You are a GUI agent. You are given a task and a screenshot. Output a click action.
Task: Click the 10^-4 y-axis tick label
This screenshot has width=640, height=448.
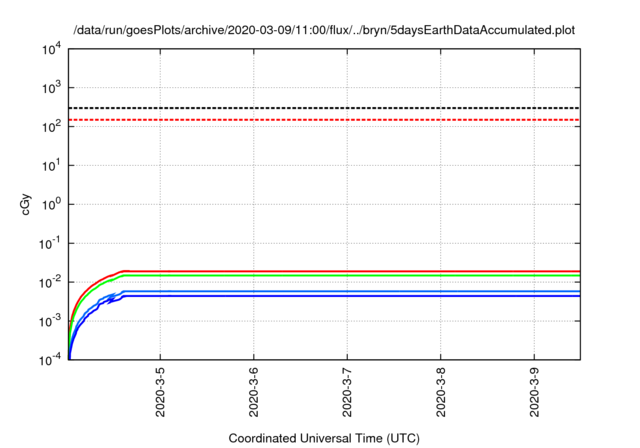coord(51,360)
